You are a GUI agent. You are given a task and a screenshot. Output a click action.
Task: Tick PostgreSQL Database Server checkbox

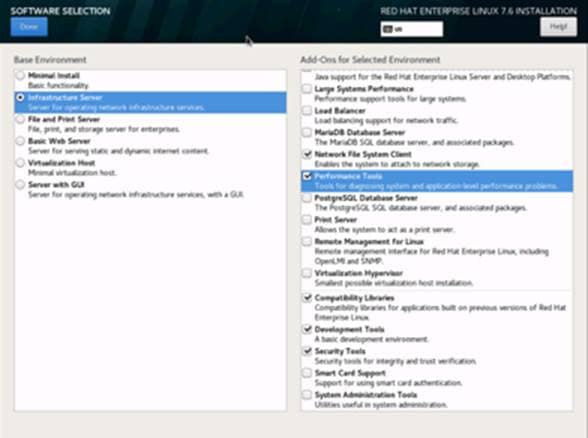[x=307, y=198]
